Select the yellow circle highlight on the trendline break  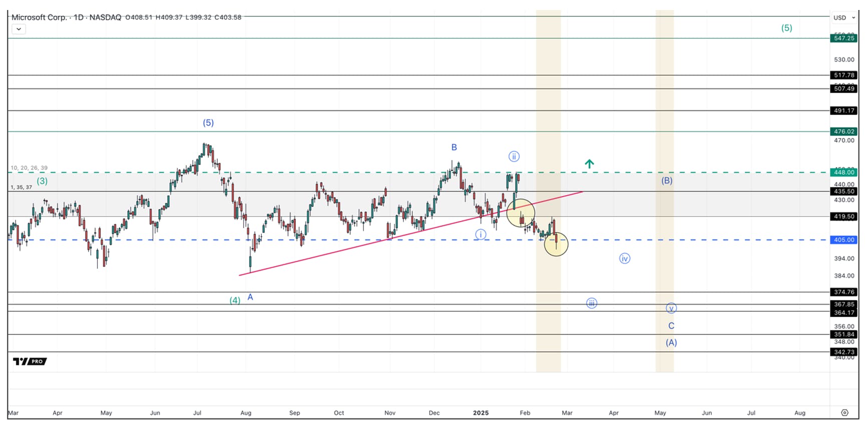click(x=521, y=212)
